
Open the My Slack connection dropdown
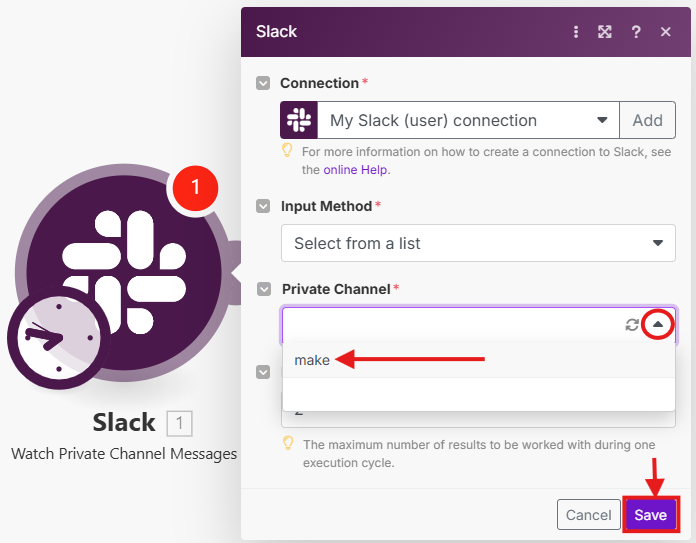point(468,120)
